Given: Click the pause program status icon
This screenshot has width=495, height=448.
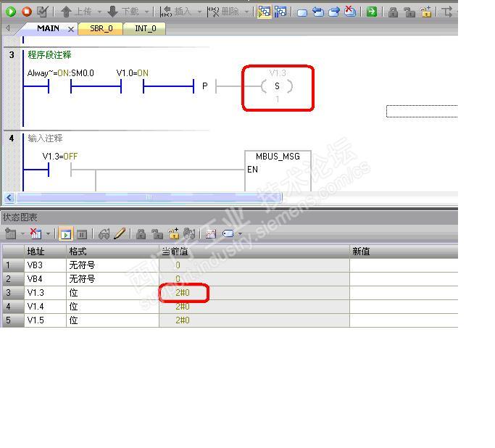Looking at the screenshot, I should click(280, 12).
